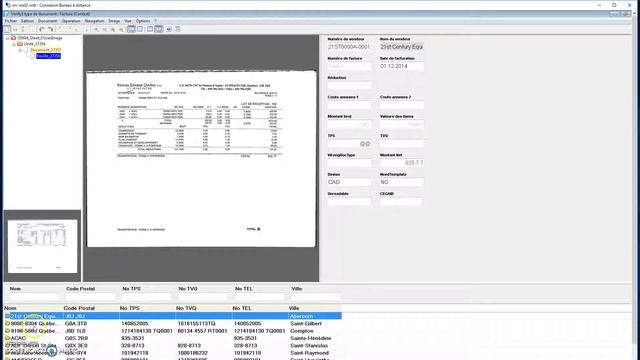Click the No TPS search filter box
Image resolution: width=640 pixels, height=360 pixels.
point(147,297)
